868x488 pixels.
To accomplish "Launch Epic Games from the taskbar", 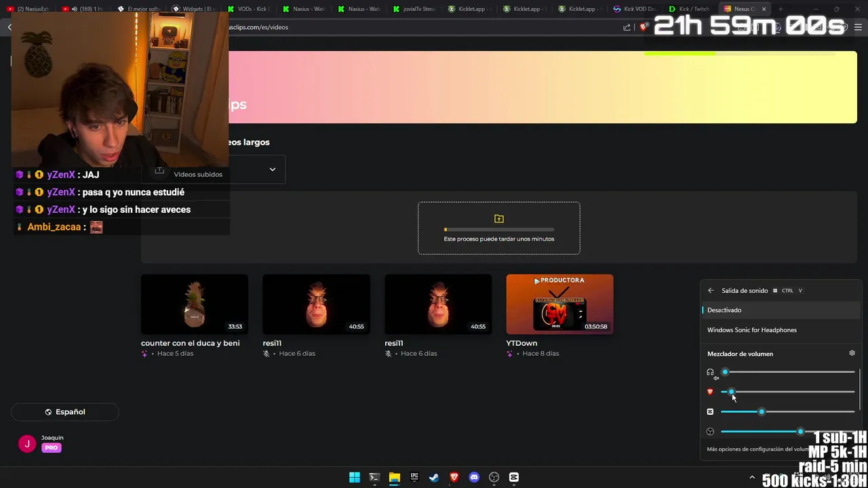I will click(414, 477).
